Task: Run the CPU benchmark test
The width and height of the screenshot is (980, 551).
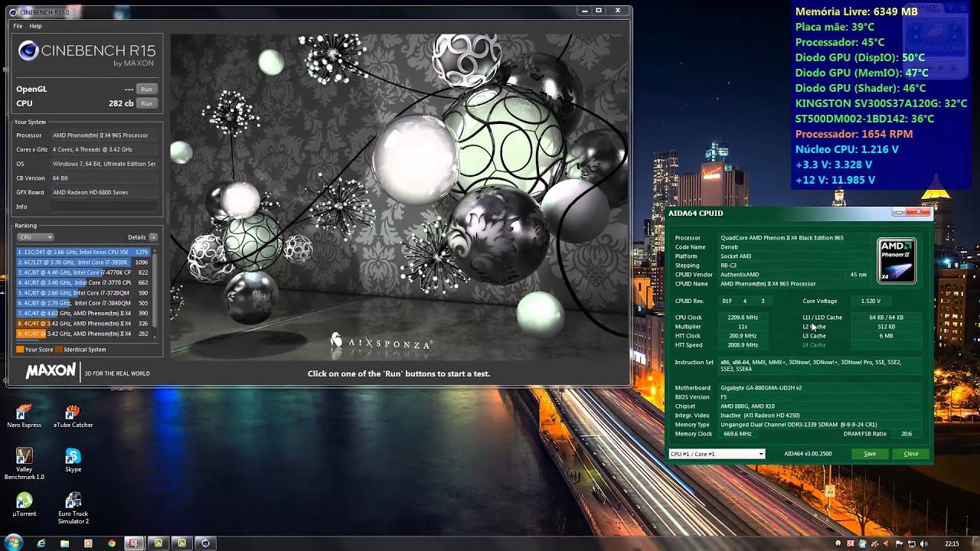Action: coord(145,103)
